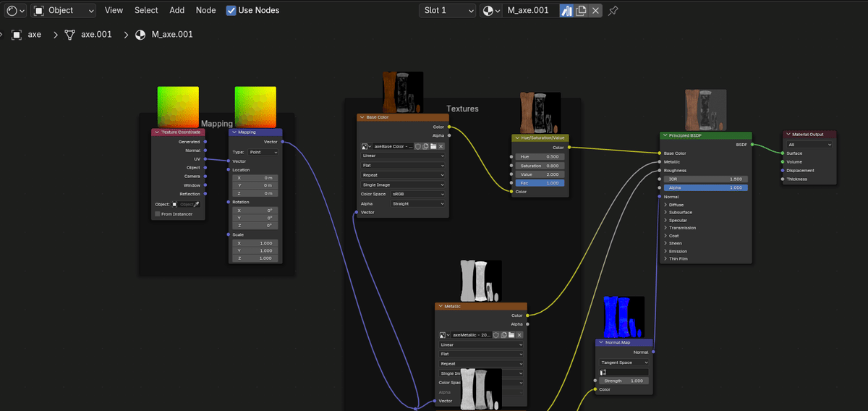The width and height of the screenshot is (868, 411).
Task: Click the axe breadcrumb label
Action: pos(35,34)
